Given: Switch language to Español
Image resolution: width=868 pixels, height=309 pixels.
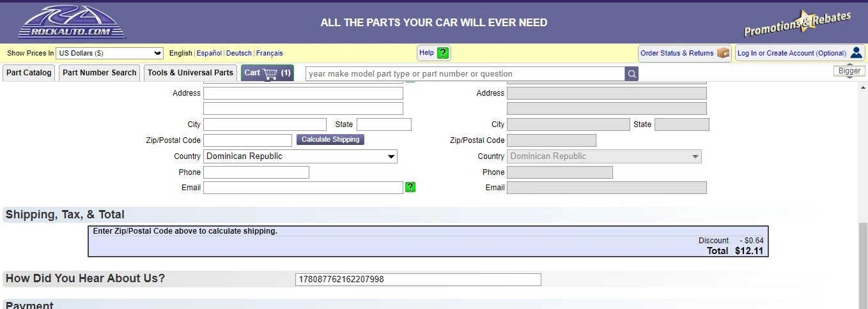Looking at the screenshot, I should pos(209,53).
